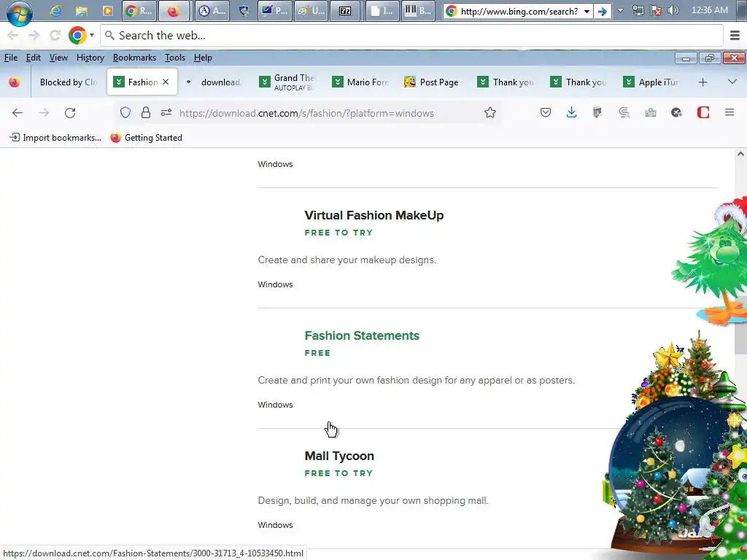This screenshot has height=560, width=747.
Task: Switch to the Chrome taskbar button
Action: (x=139, y=11)
